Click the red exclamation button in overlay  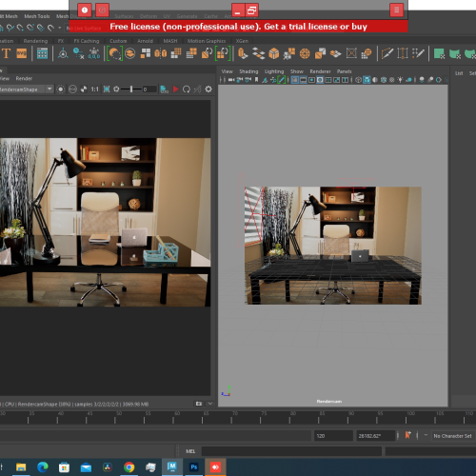pos(85,10)
